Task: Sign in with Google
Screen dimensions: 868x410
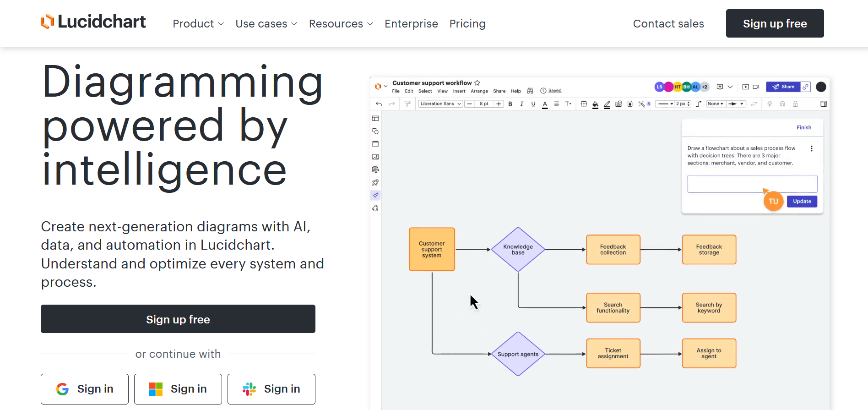Action: pos(85,389)
